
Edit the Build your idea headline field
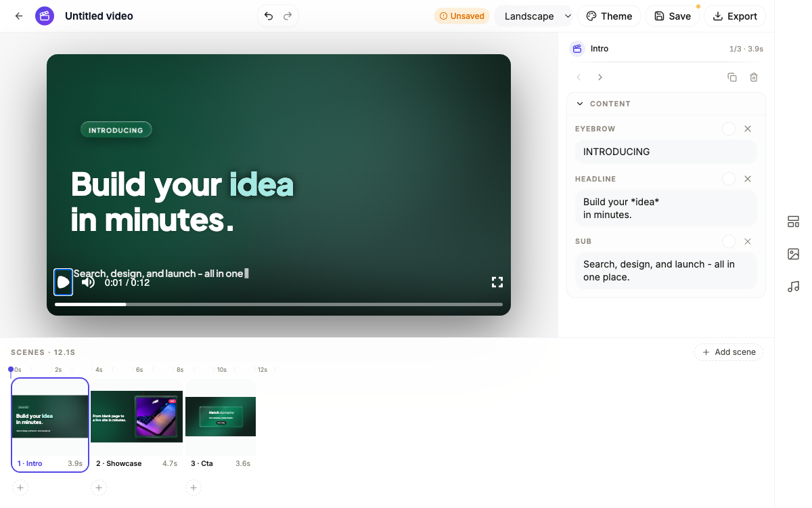pos(666,209)
